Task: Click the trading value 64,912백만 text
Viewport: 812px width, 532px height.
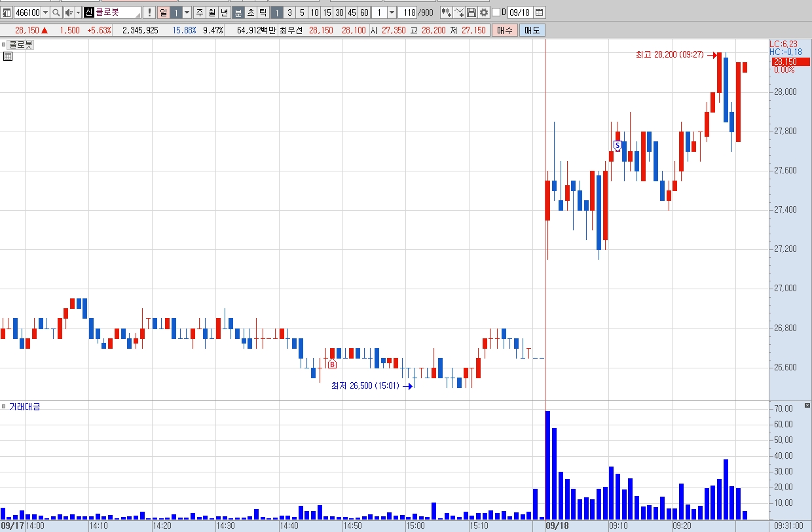Action: click(x=257, y=30)
